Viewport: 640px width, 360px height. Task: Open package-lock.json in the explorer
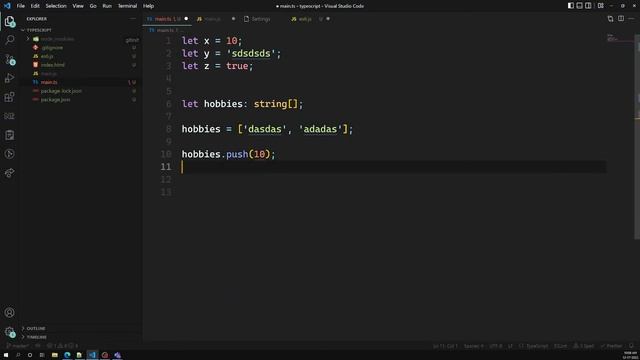point(61,91)
